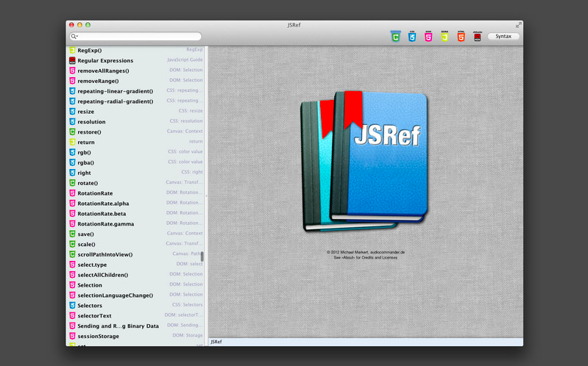Select the rotate() Canvas entry
The width and height of the screenshot is (588, 366).
point(88,182)
